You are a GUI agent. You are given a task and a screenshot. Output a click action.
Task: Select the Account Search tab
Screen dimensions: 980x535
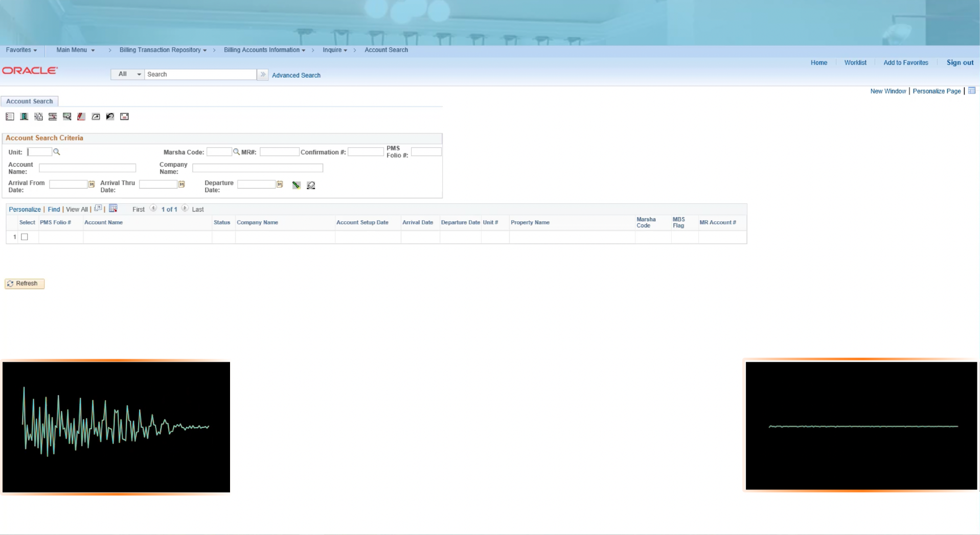[29, 101]
